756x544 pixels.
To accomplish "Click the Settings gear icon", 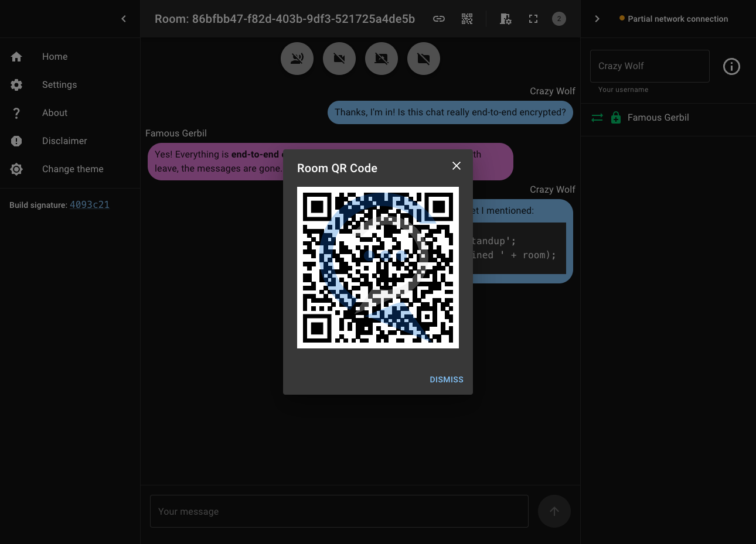I will (x=16, y=85).
